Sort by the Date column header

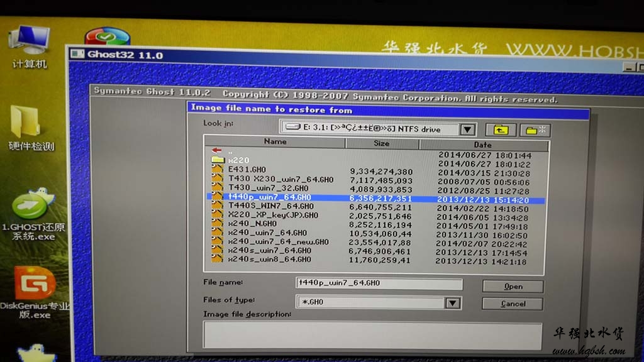coord(484,145)
